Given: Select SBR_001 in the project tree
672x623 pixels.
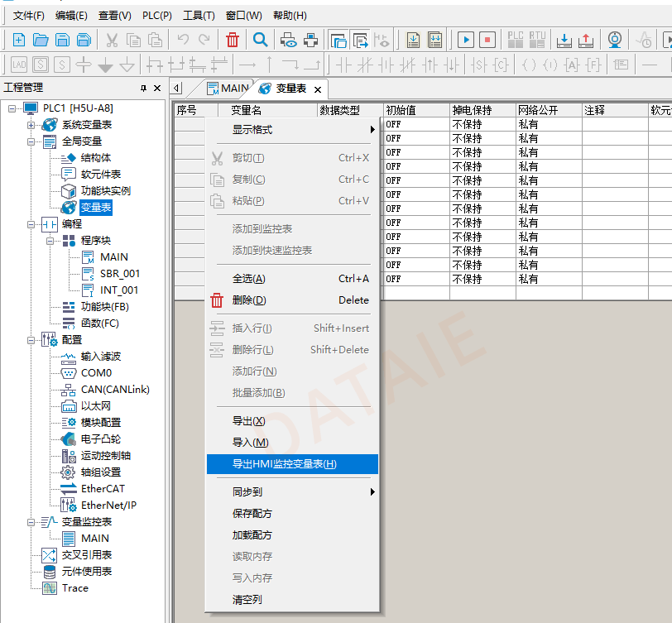Looking at the screenshot, I should point(119,274).
